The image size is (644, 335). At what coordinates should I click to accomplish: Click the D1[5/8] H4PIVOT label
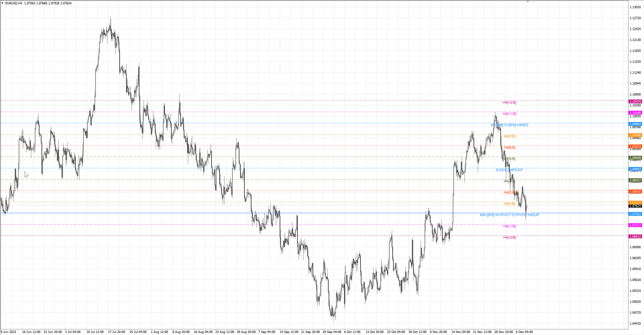509,170
